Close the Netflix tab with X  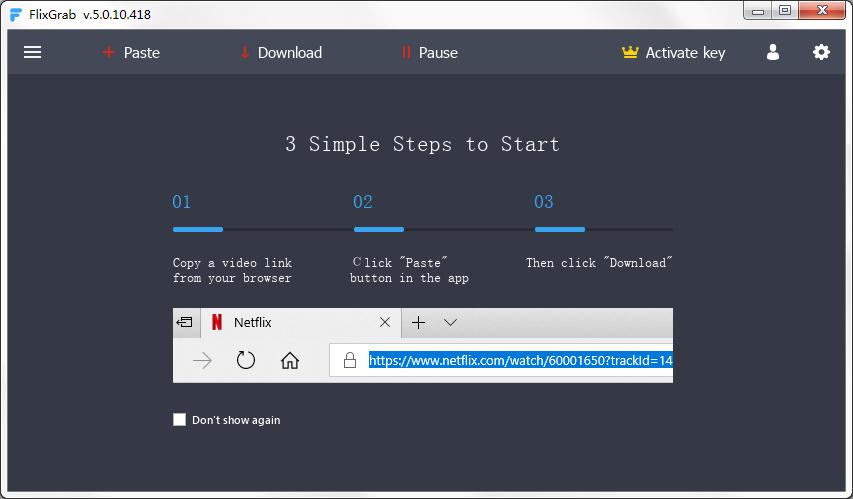pyautogui.click(x=385, y=323)
